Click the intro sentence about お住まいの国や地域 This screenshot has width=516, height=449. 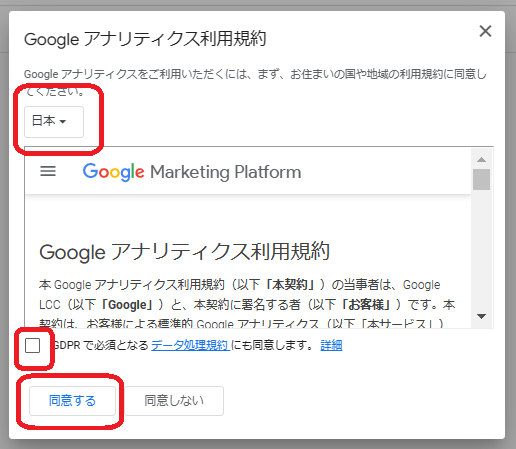click(x=255, y=82)
